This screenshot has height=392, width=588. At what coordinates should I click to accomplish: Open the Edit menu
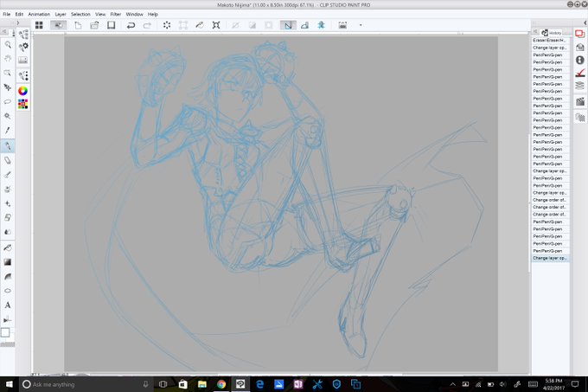pyautogui.click(x=19, y=14)
